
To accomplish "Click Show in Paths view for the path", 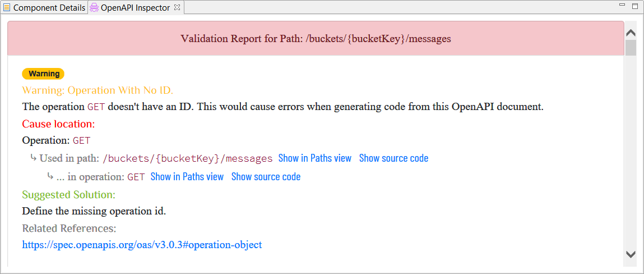I will click(314, 158).
